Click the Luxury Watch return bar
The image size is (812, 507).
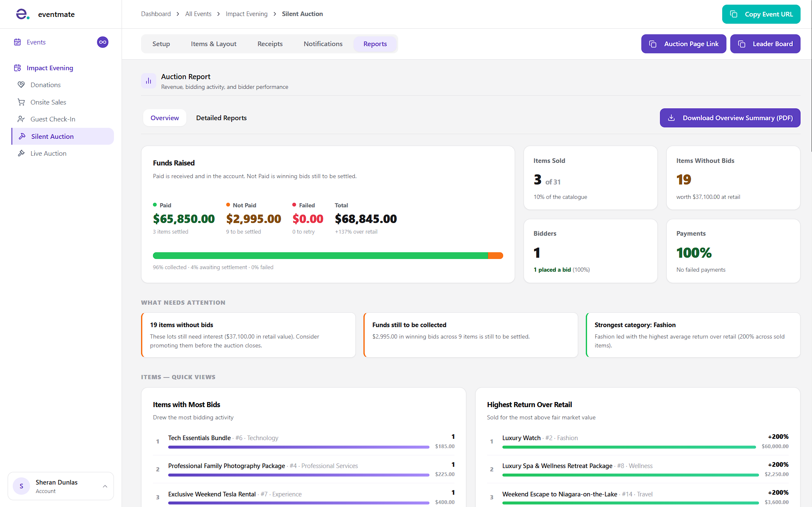coord(629,447)
